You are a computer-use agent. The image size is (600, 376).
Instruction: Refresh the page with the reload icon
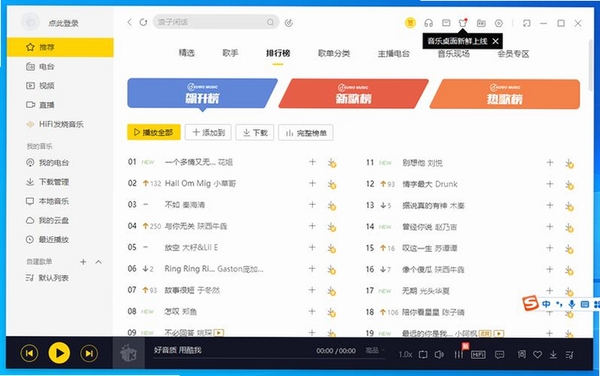point(143,22)
